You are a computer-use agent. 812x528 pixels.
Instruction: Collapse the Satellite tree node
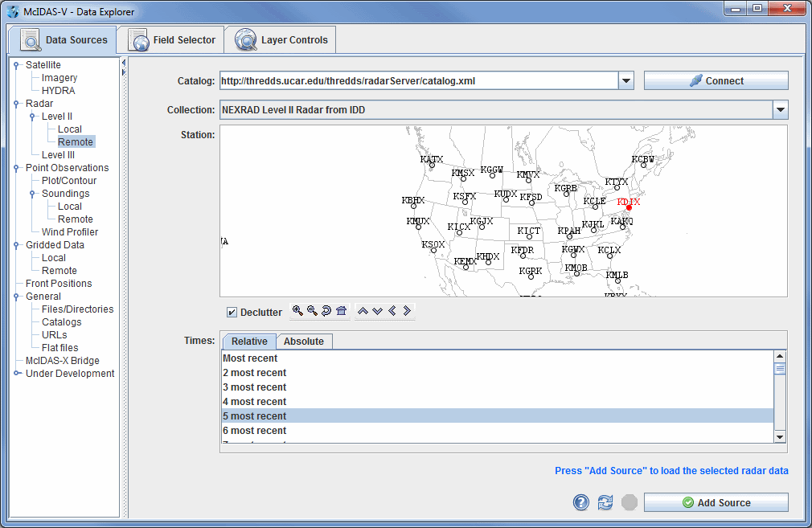click(x=16, y=65)
